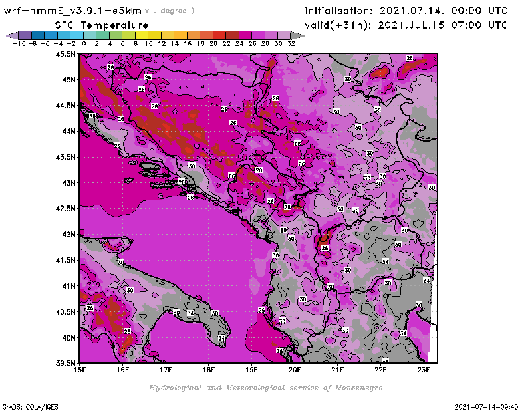The height and width of the screenshot is (411, 532).
Task: Click the blue legend swatch between -6 and -4
Action: [51, 35]
